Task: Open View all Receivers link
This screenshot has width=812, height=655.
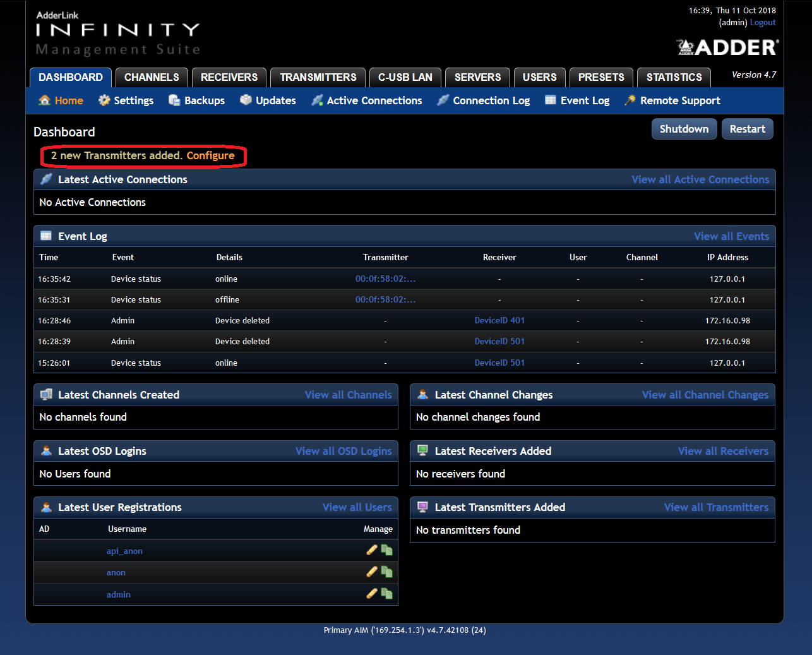Action: tap(723, 451)
